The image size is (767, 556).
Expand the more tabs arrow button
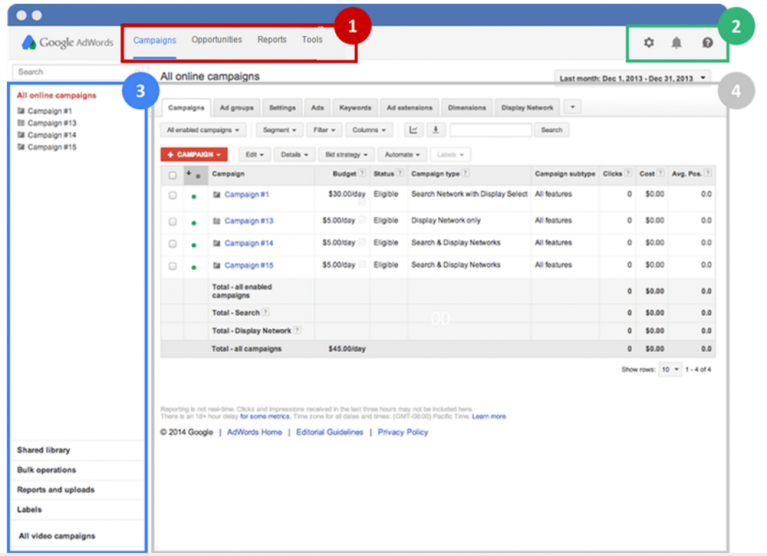coord(572,107)
